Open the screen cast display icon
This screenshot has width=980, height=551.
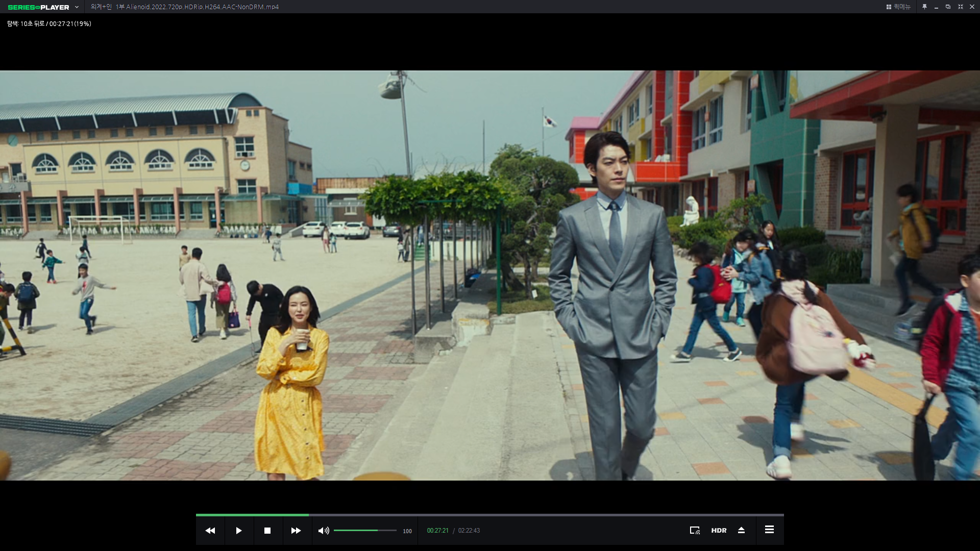coord(695,531)
